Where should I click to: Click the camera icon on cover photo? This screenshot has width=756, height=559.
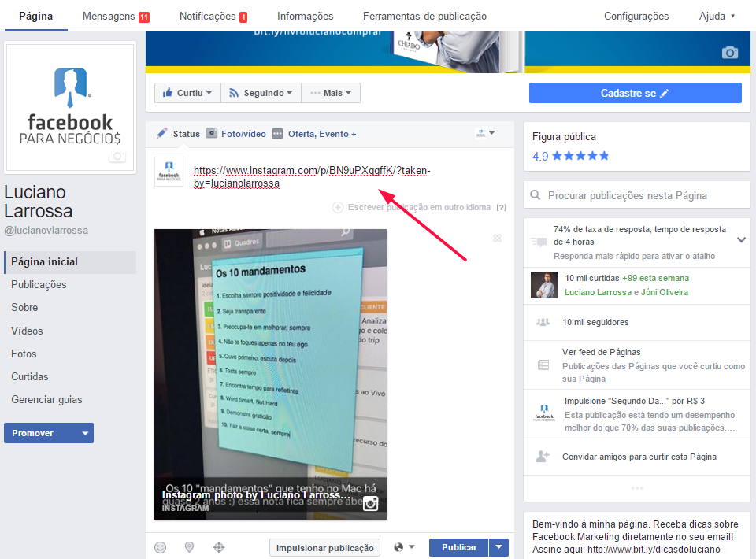729,53
